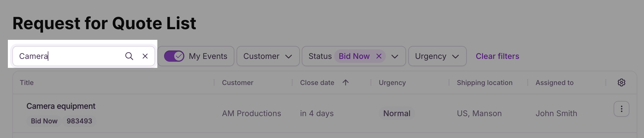Click the Bid Now tag in row
Image resolution: width=644 pixels, height=138 pixels.
[44, 121]
